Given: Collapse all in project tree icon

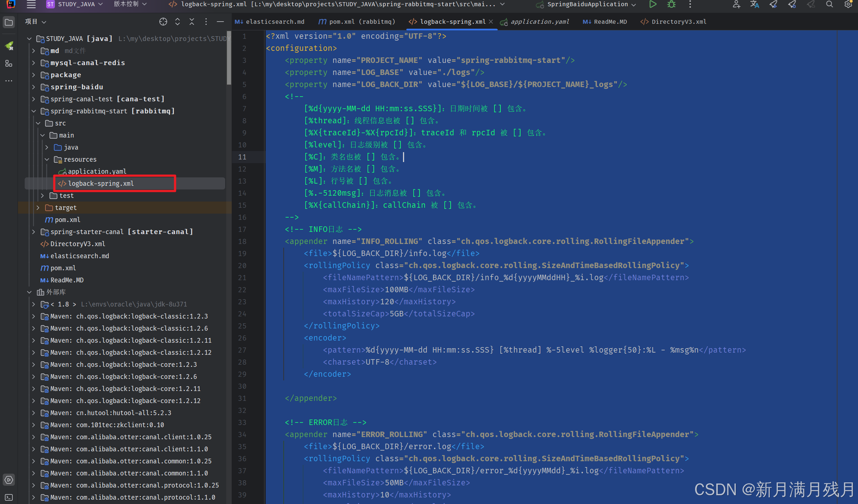Looking at the screenshot, I should coord(192,22).
